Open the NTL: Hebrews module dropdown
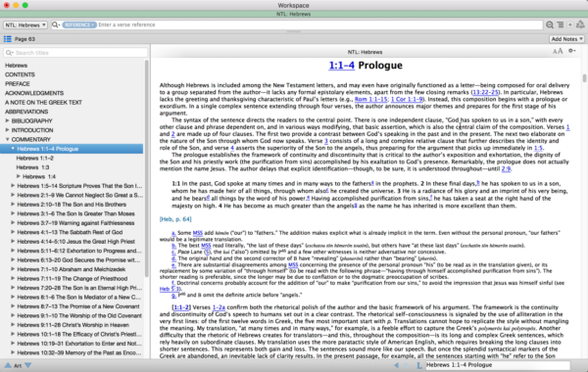Image resolution: width=588 pixels, height=372 pixels. pyautogui.click(x=25, y=24)
